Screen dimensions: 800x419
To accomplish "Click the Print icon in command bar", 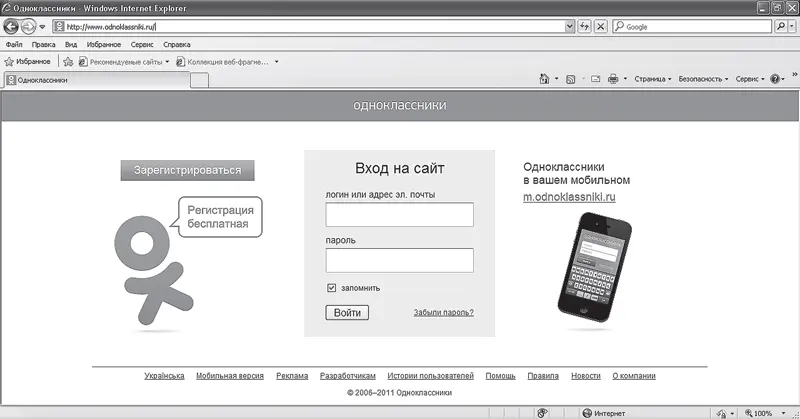I will [613, 78].
